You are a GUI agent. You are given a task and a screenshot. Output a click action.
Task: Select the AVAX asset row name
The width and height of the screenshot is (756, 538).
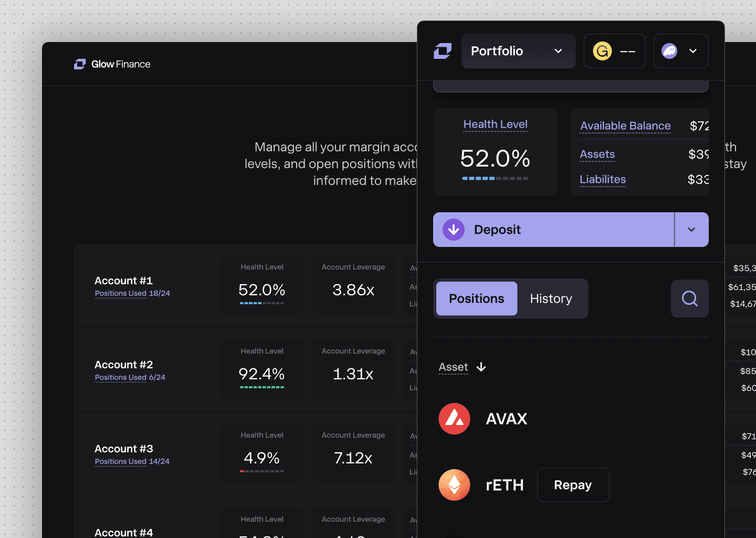coord(506,419)
